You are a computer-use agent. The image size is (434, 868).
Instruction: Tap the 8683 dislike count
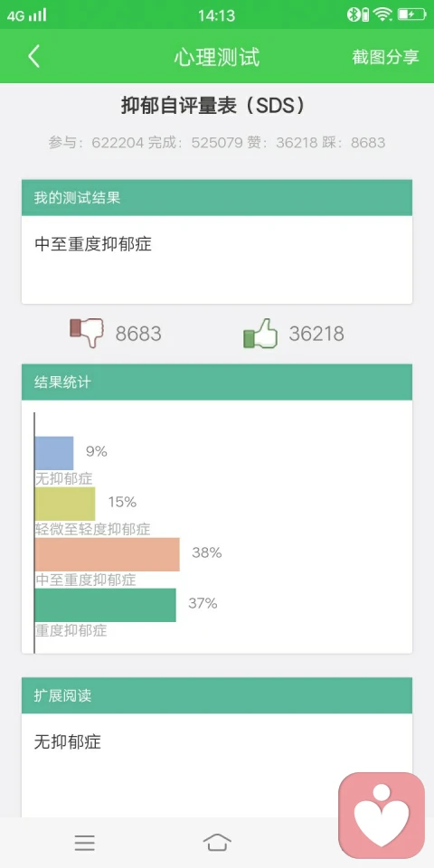click(x=138, y=334)
